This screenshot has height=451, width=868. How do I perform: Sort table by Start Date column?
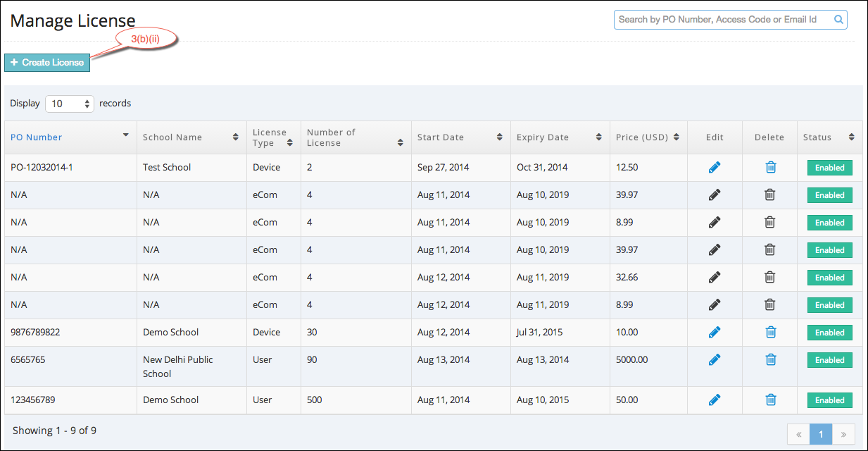(461, 137)
